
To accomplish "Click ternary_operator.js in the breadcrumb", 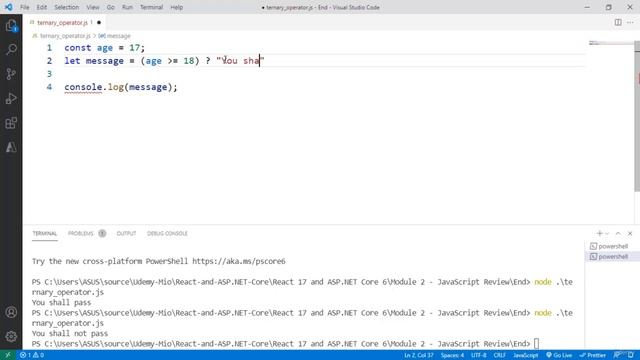I will click(x=65, y=36).
